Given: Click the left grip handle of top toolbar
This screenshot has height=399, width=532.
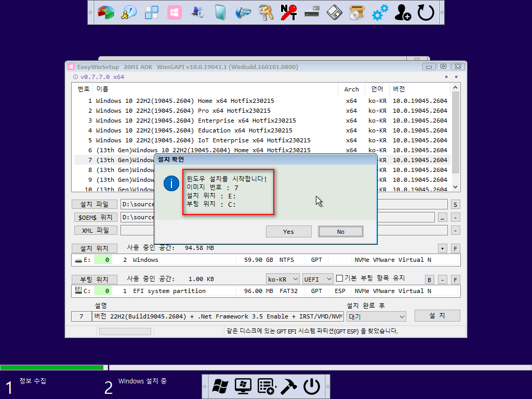Looking at the screenshot, I should pos(90,12).
